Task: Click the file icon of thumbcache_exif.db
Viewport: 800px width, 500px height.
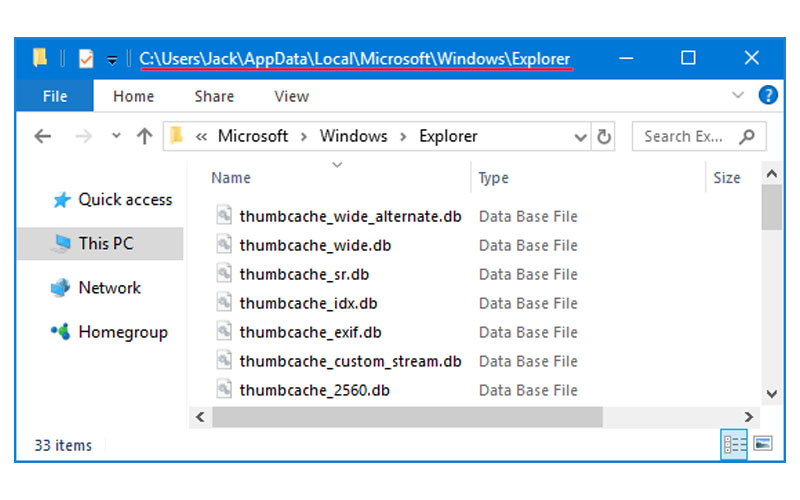Action: point(224,332)
